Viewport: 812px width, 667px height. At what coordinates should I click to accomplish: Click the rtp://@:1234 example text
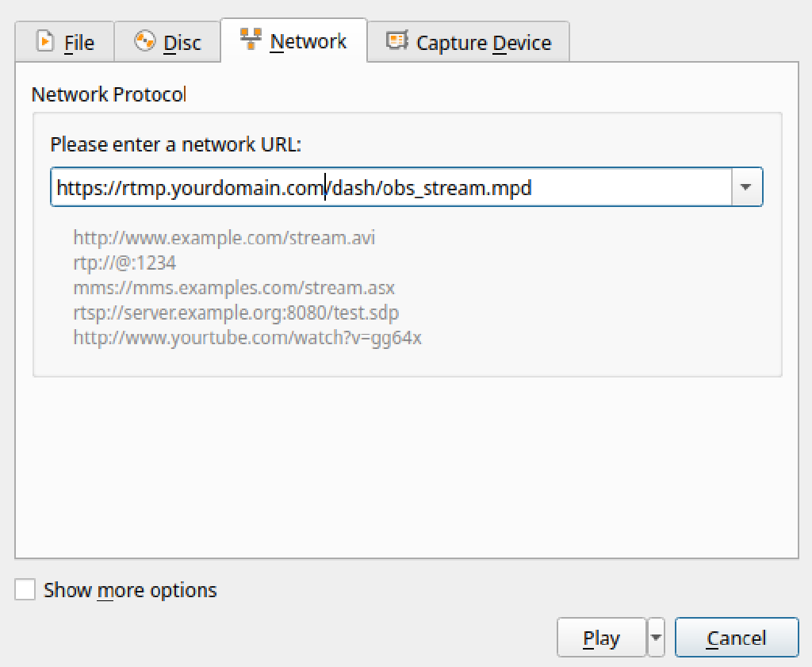pyautogui.click(x=124, y=263)
